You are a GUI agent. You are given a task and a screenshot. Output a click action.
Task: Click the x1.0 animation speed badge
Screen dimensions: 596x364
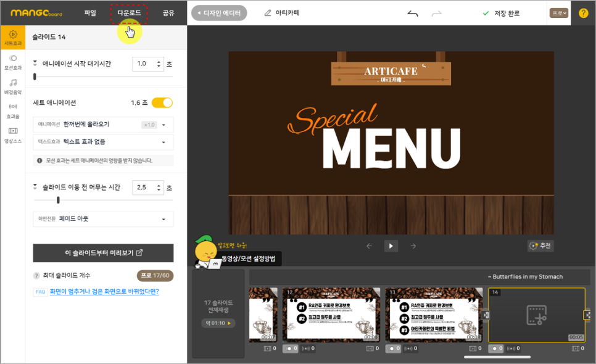point(149,125)
